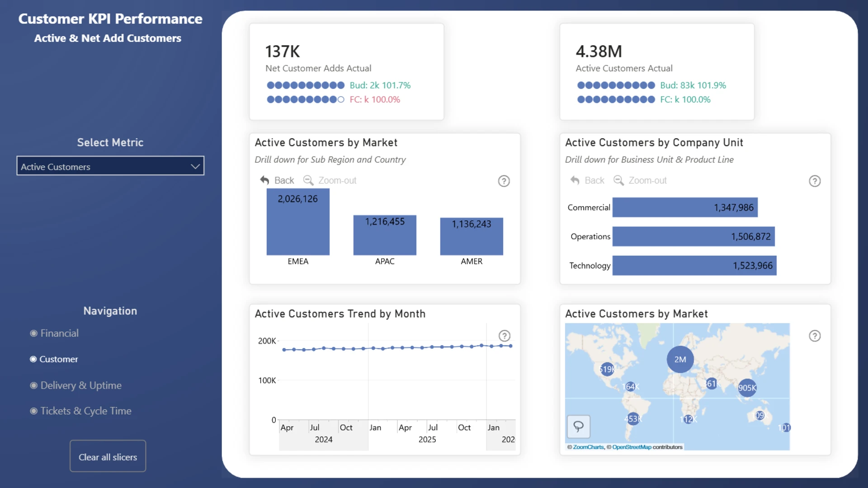Click Clear all slicers button
The height and width of the screenshot is (488, 868).
coord(108,457)
